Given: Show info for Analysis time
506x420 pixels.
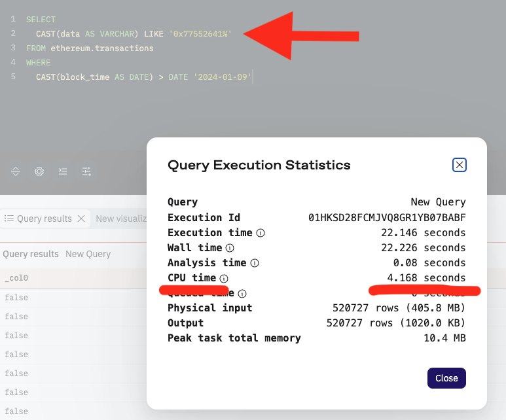Looking at the screenshot, I should pos(255,263).
